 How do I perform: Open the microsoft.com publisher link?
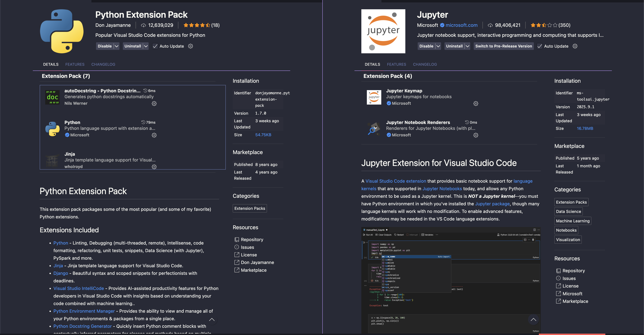click(x=462, y=25)
